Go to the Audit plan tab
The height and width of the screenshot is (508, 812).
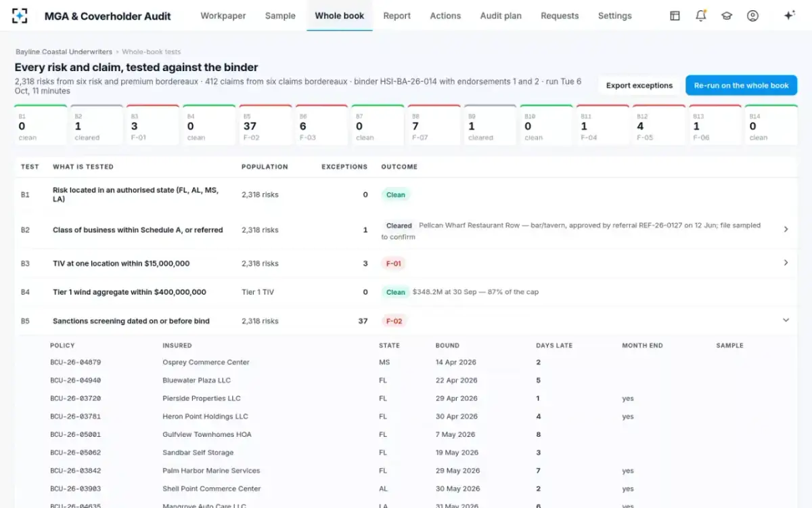[x=501, y=16]
